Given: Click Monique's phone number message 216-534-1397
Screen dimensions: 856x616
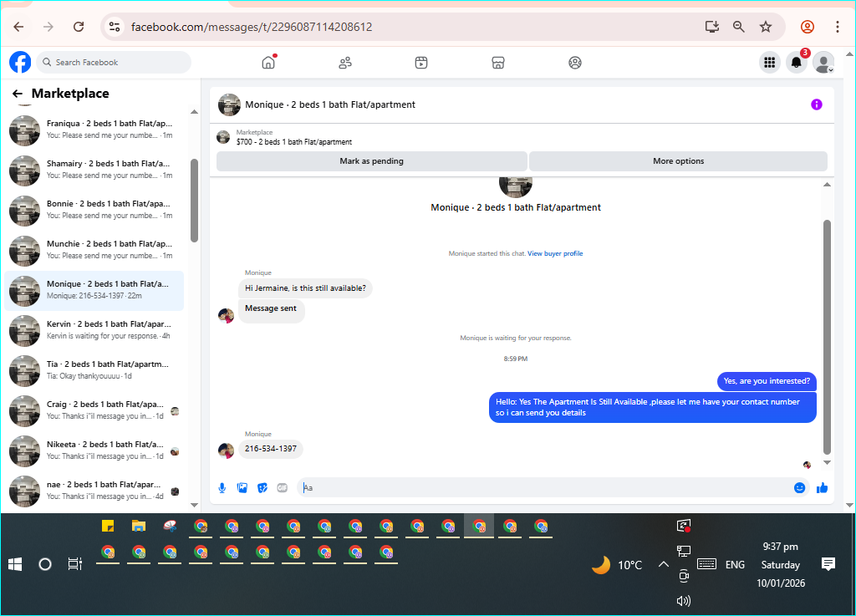Looking at the screenshot, I should coord(271,449).
